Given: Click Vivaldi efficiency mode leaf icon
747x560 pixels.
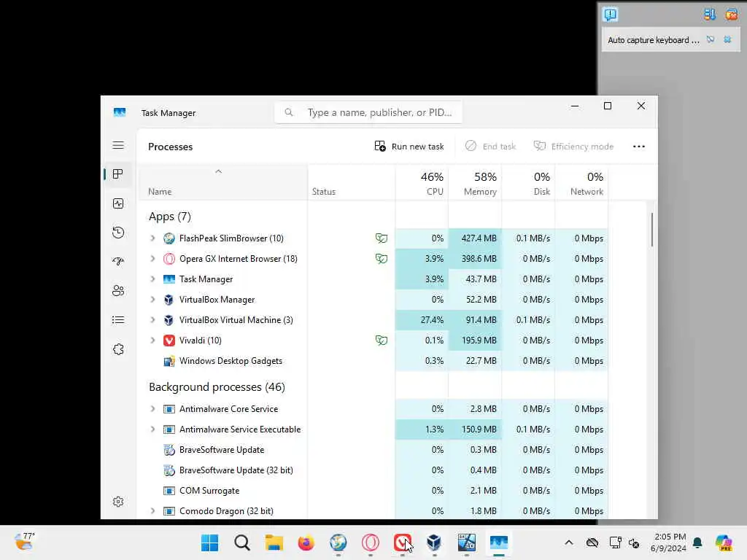Looking at the screenshot, I should point(381,341).
